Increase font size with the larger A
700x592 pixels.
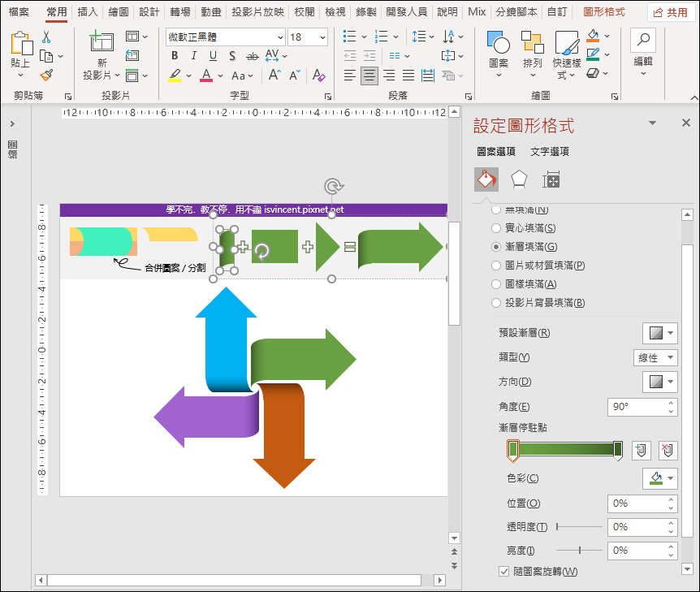click(x=274, y=75)
